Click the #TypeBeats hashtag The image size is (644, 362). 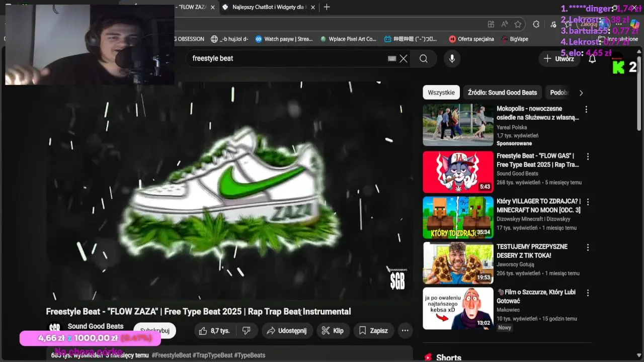250,355
